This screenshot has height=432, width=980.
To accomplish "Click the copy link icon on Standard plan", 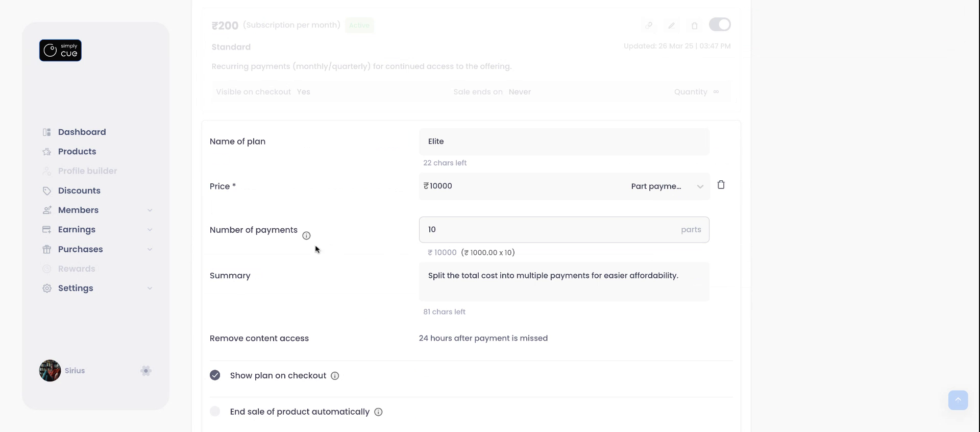I will tap(649, 26).
